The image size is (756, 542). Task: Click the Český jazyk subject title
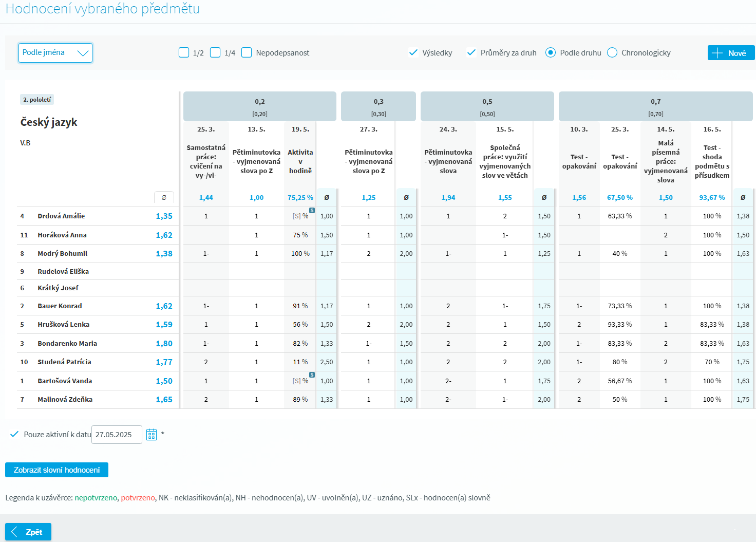(x=49, y=122)
